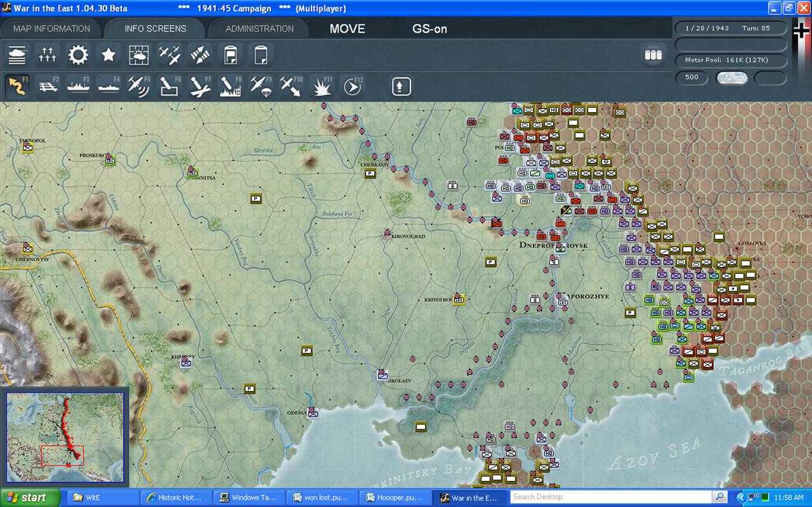Image resolution: width=812 pixels, height=507 pixels.
Task: Open the blank logistics report document icon
Action: pos(261,55)
